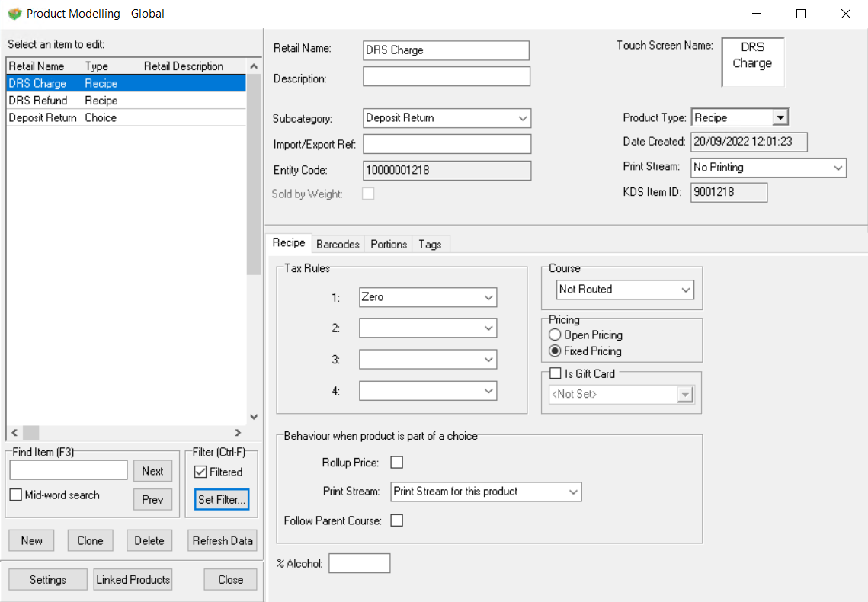Viewport: 868px width, 602px height.
Task: Uncheck the Filtered checkbox
Action: [x=201, y=472]
